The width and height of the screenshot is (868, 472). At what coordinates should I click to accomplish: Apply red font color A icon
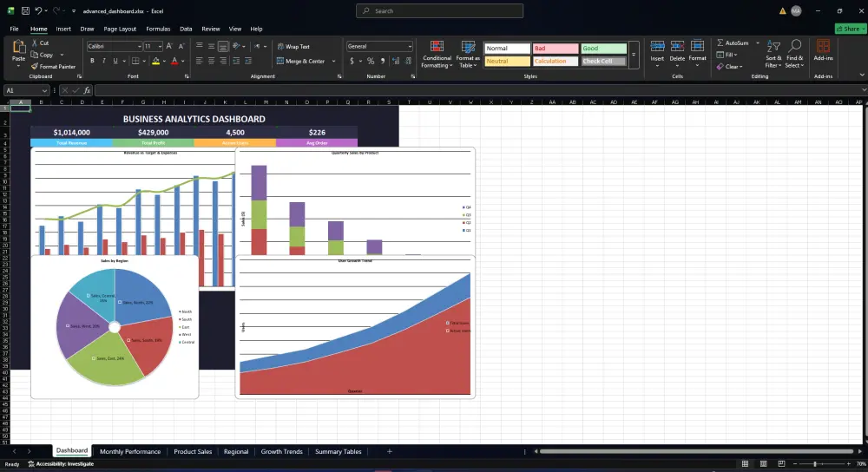175,61
